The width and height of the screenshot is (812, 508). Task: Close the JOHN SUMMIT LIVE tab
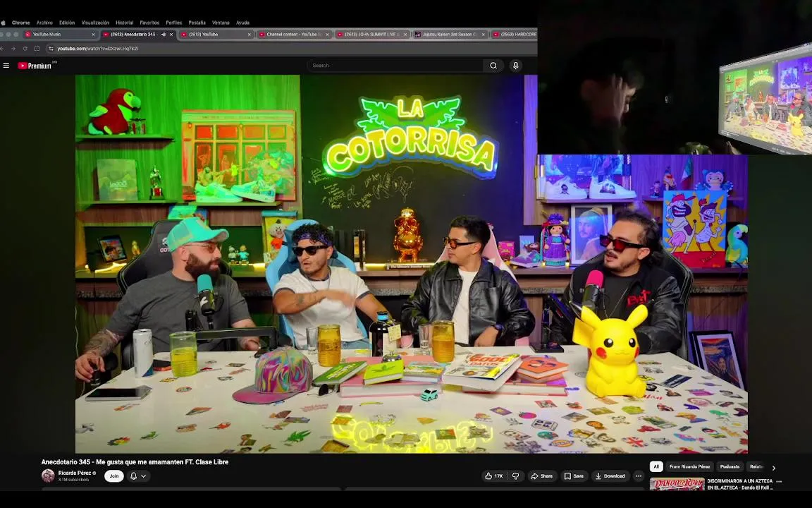point(405,34)
